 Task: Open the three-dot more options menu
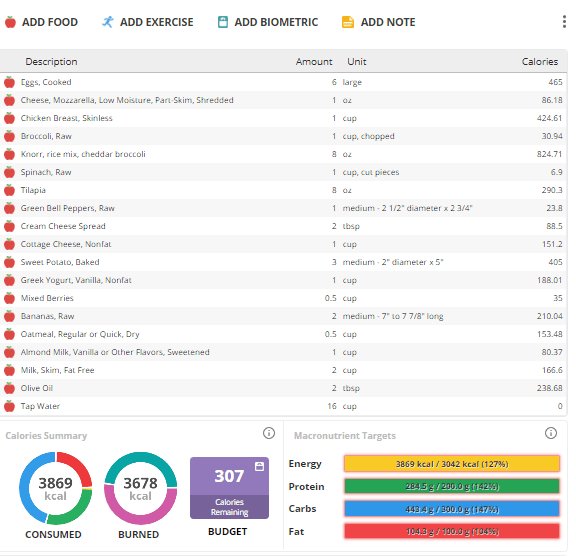(564, 22)
